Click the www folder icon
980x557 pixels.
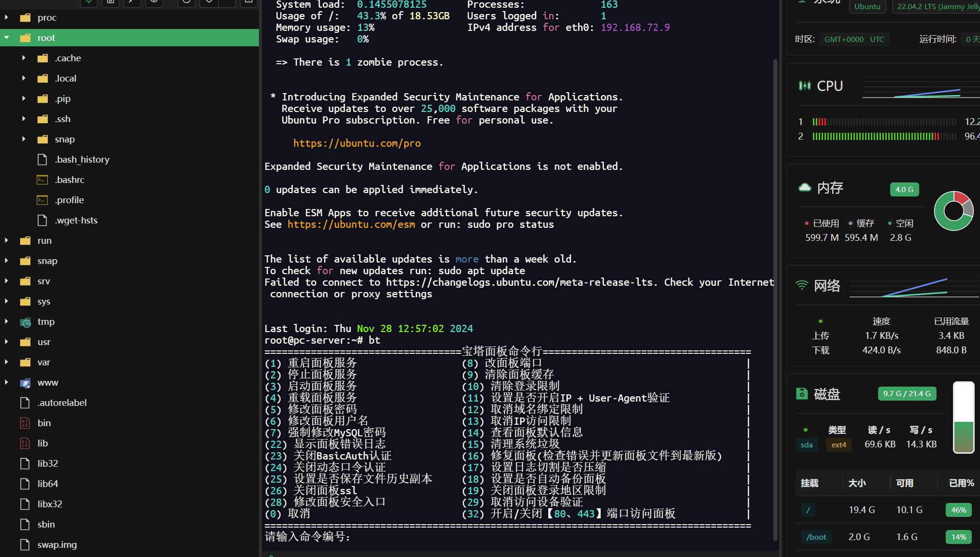point(26,383)
